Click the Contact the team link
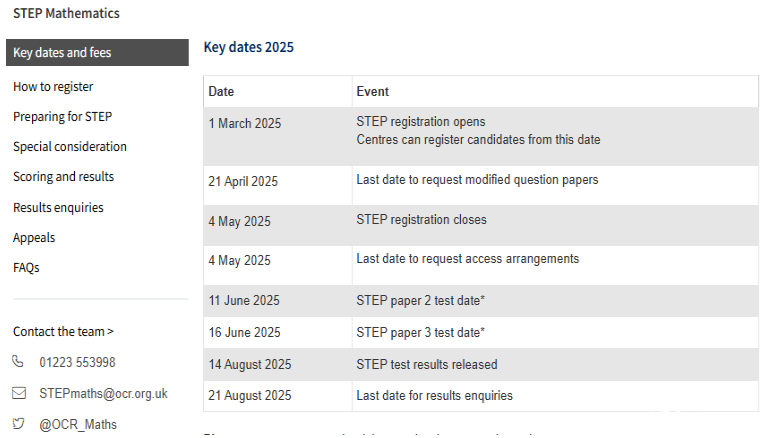The width and height of the screenshot is (764, 438). pyautogui.click(x=63, y=332)
